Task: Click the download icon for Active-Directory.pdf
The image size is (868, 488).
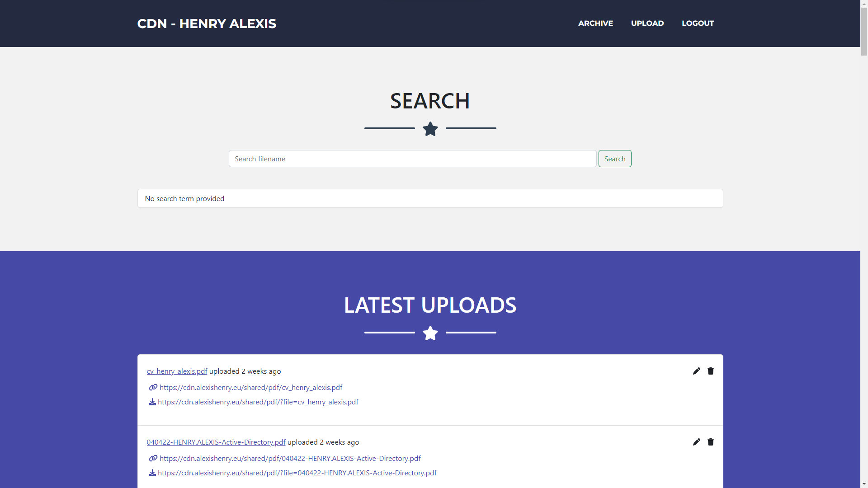Action: [x=152, y=473]
